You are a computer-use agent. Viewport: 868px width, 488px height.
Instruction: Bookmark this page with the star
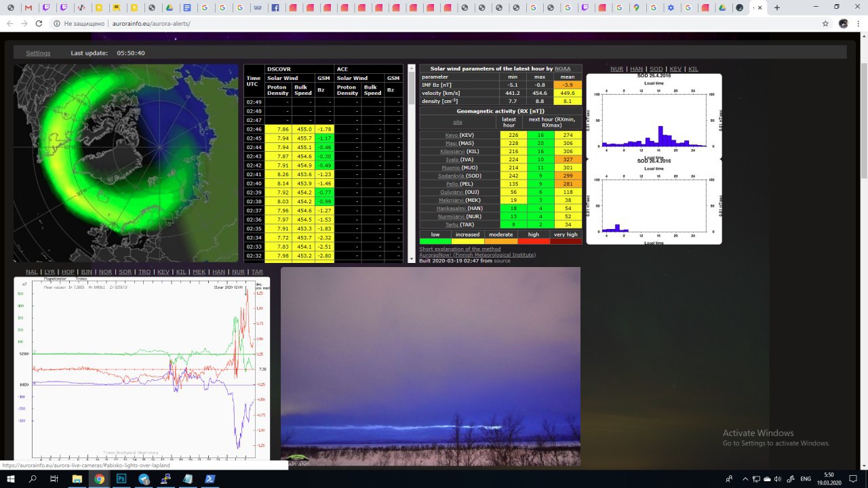pos(825,23)
